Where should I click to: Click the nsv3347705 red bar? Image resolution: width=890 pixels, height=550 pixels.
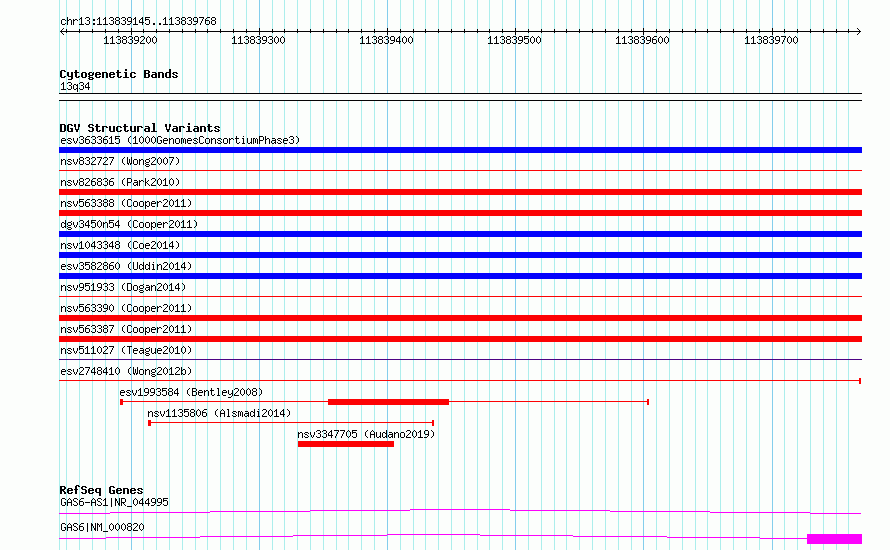pyautogui.click(x=346, y=444)
